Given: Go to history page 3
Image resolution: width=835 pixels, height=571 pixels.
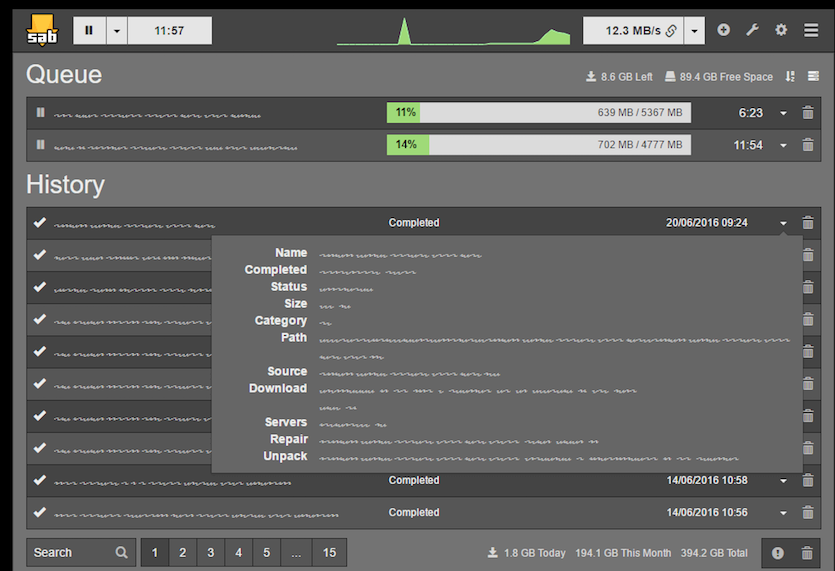Looking at the screenshot, I should [x=211, y=552].
